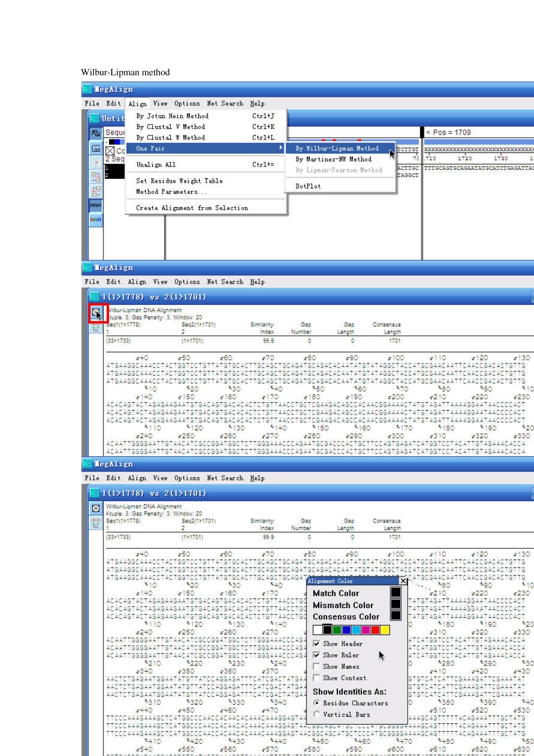Pick the yellow palette color

click(385, 630)
